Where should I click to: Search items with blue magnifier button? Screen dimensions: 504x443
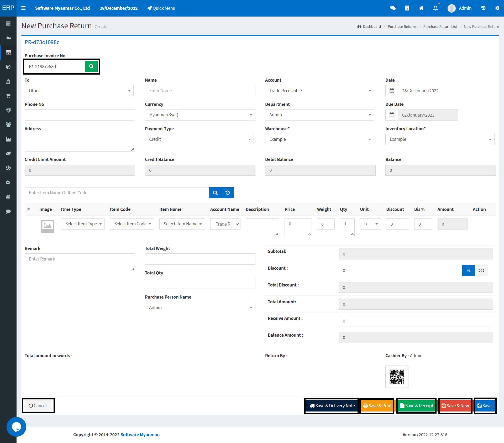(x=215, y=193)
